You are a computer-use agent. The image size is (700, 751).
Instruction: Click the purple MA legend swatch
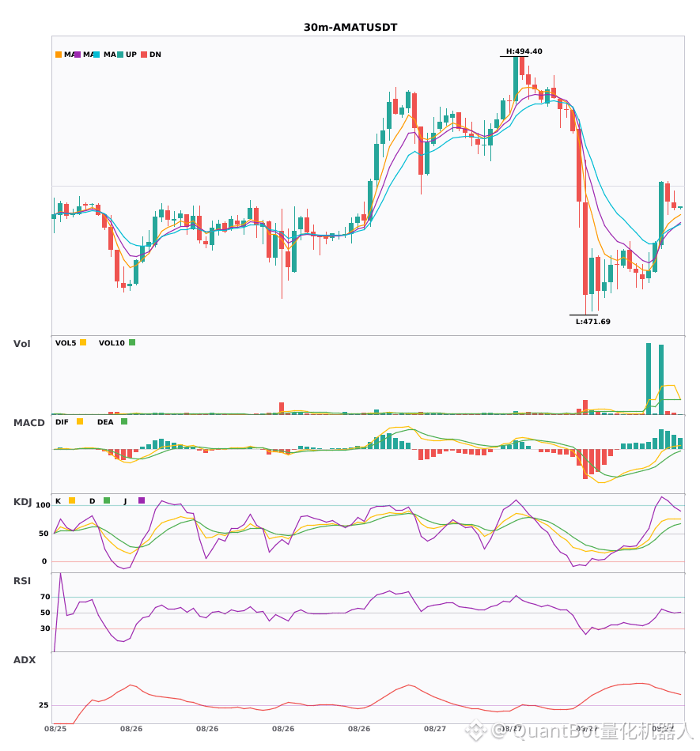(x=78, y=55)
